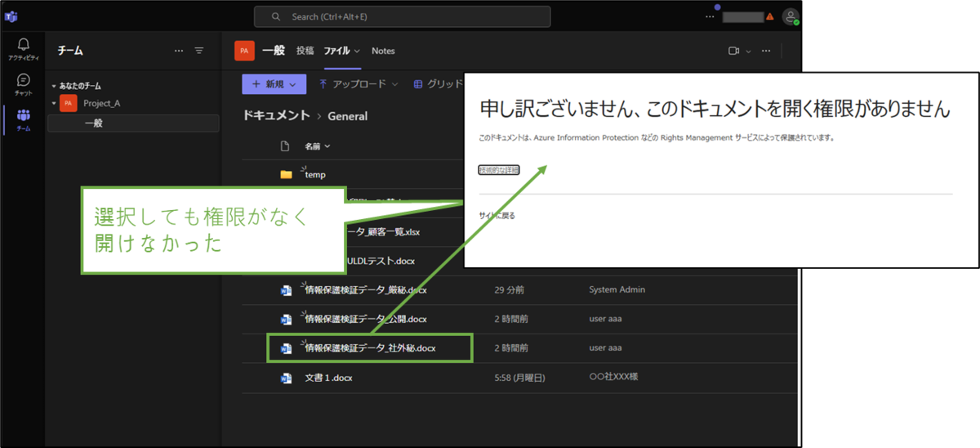980x448 pixels.
Task: Open the temp folder
Action: [x=315, y=174]
